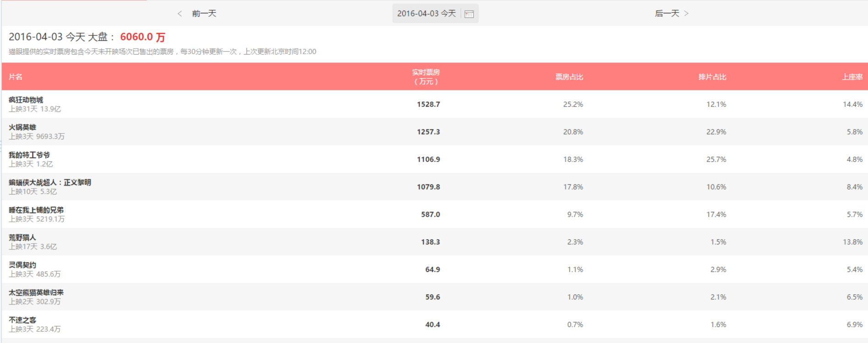
Task: Click the 票房占比 column header
Action: (569, 77)
